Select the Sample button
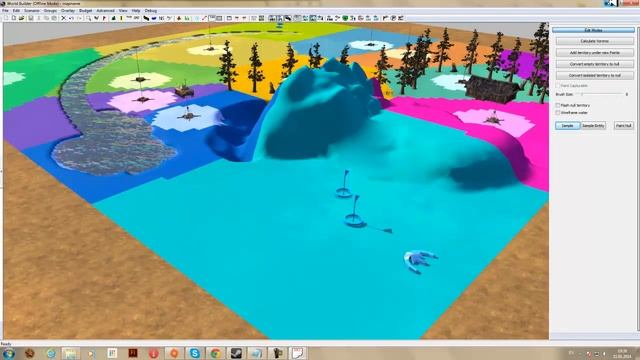Image resolution: width=640 pixels, height=360 pixels. pyautogui.click(x=567, y=126)
